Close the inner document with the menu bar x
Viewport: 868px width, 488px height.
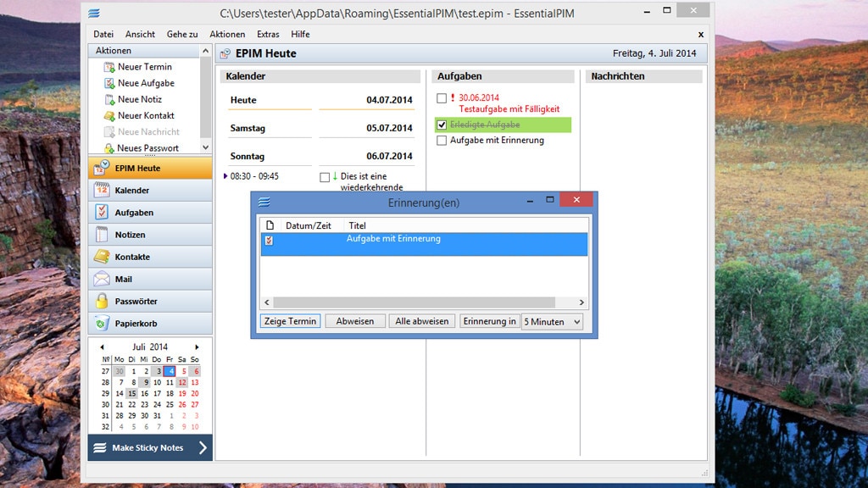[701, 34]
